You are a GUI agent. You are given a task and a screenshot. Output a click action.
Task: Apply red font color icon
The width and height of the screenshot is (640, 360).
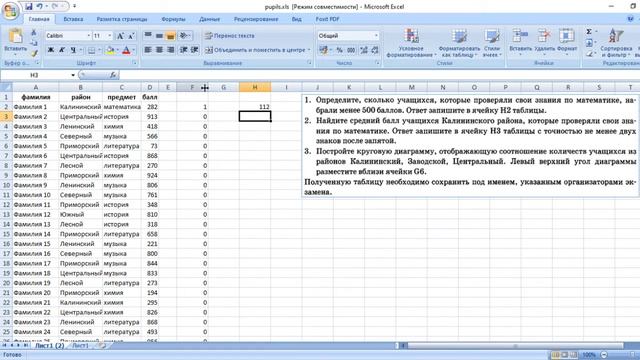pyautogui.click(x=126, y=50)
